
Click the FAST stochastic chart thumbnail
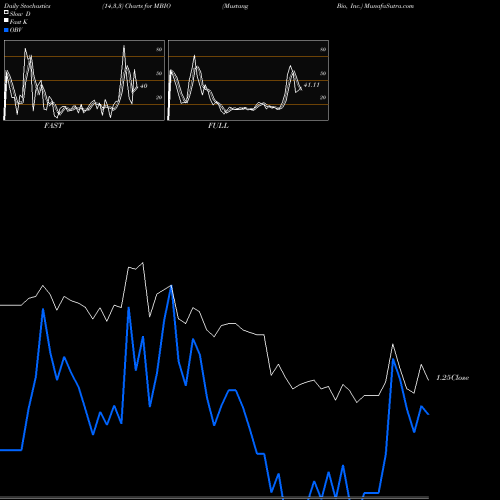84,80
